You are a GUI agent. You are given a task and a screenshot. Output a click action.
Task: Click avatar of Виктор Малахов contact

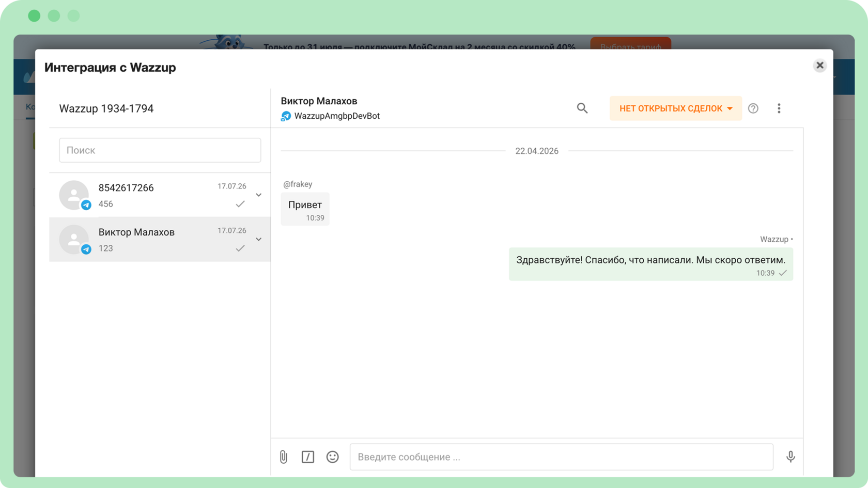click(74, 240)
